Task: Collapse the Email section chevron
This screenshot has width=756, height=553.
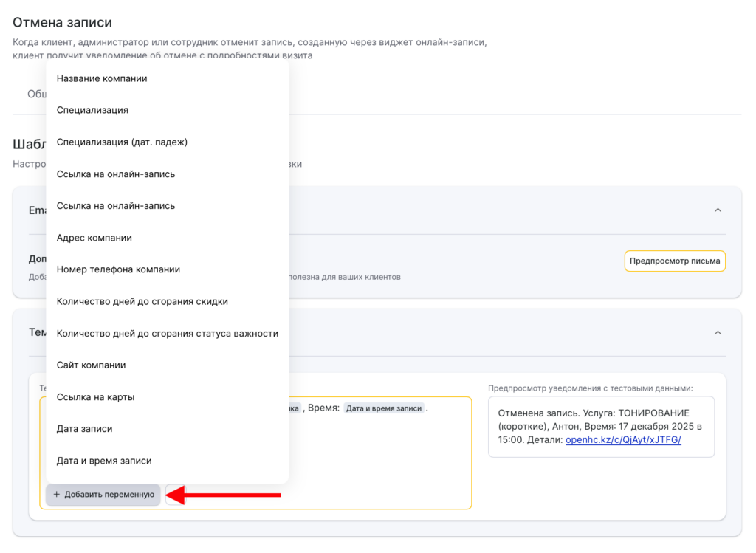Action: click(718, 210)
